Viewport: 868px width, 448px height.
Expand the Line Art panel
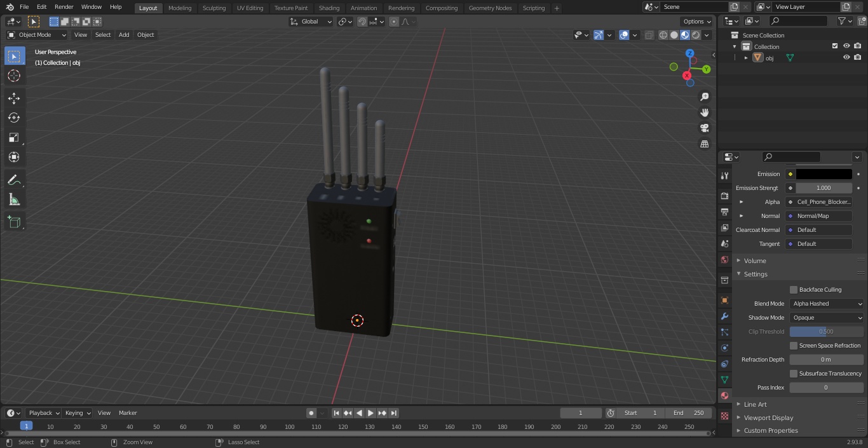tap(755, 404)
